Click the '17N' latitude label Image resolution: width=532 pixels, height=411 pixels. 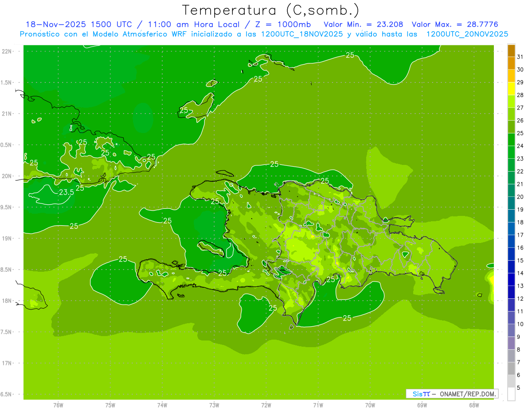pyautogui.click(x=8, y=363)
